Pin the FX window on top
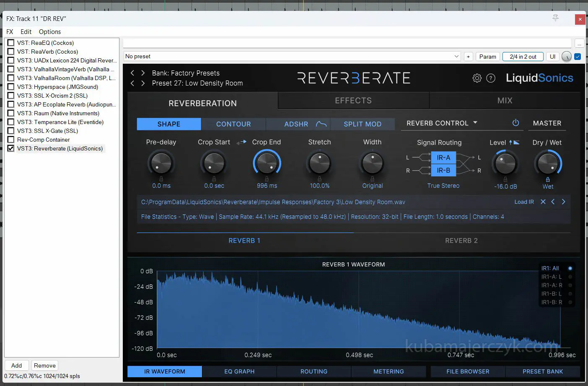The width and height of the screenshot is (588, 386). (555, 18)
